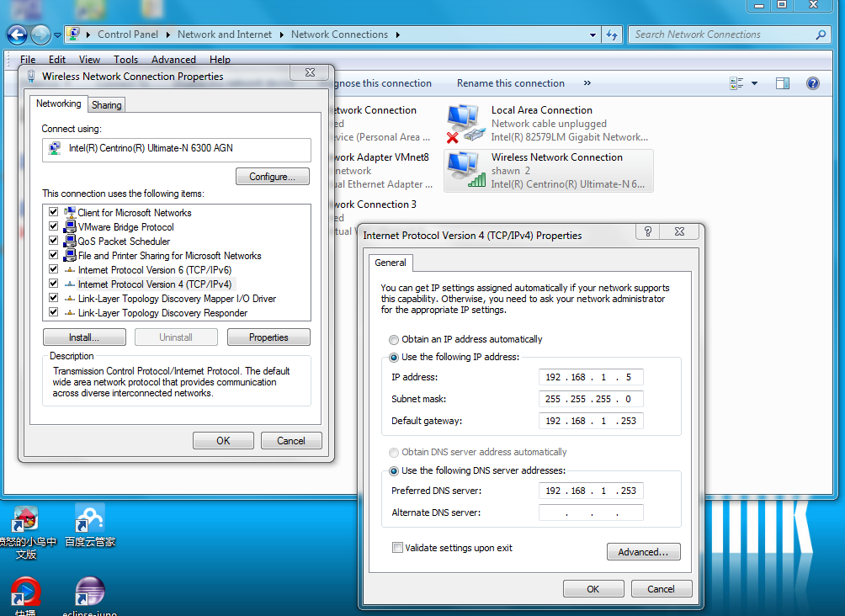This screenshot has width=845, height=616.
Task: Click the eclipse-juno desktop shortcut
Action: coord(90,597)
